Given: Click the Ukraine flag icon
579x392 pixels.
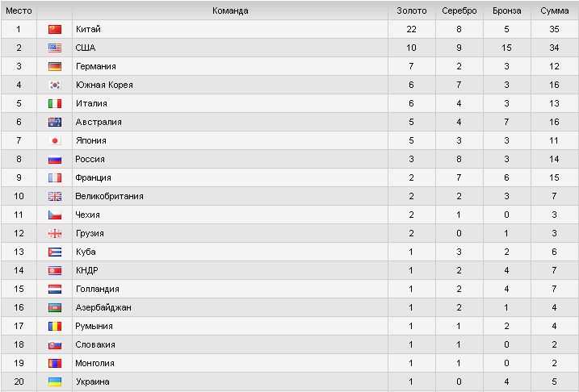Looking at the screenshot, I should pos(55,382).
